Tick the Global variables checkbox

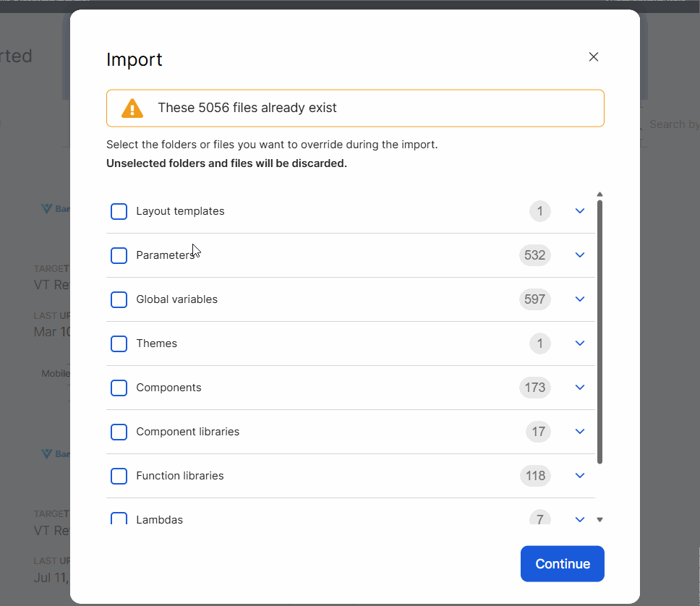point(119,299)
